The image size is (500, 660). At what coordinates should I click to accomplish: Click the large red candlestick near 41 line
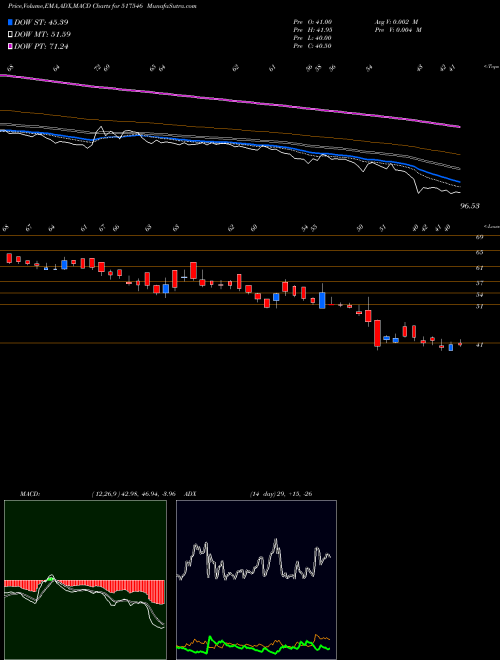click(x=377, y=333)
